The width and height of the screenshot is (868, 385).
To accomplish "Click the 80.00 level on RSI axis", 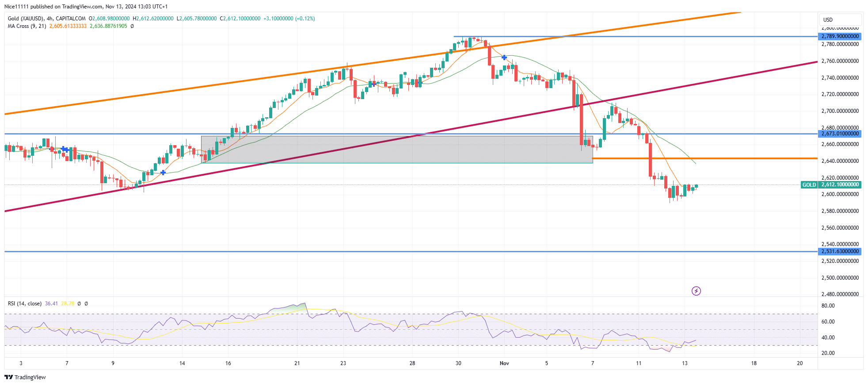I will pos(828,306).
